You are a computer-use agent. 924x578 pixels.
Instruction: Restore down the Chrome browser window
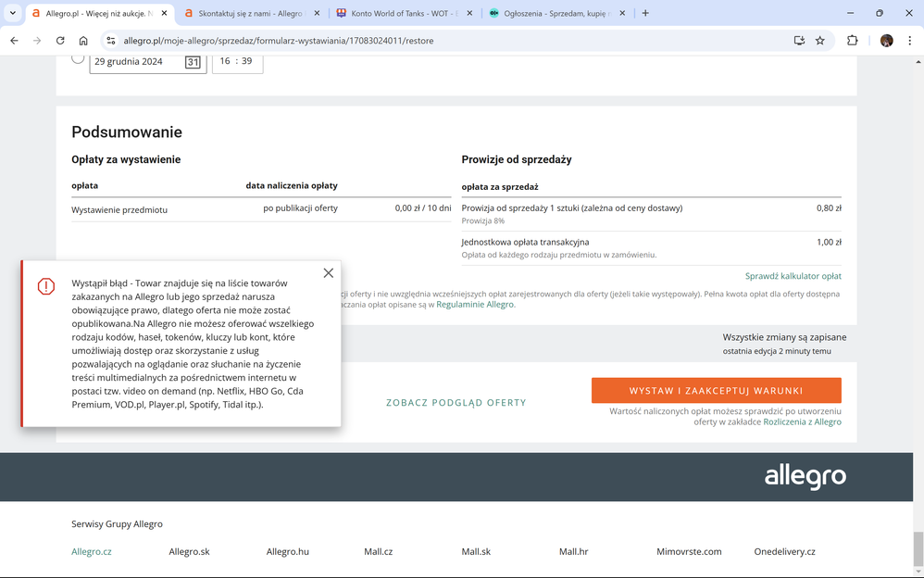click(x=880, y=13)
